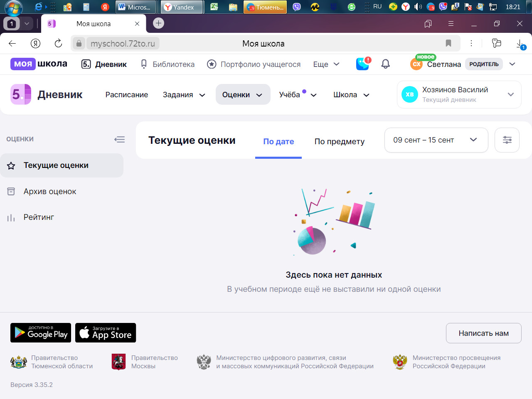Expand the Еще menu in top bar

326,64
